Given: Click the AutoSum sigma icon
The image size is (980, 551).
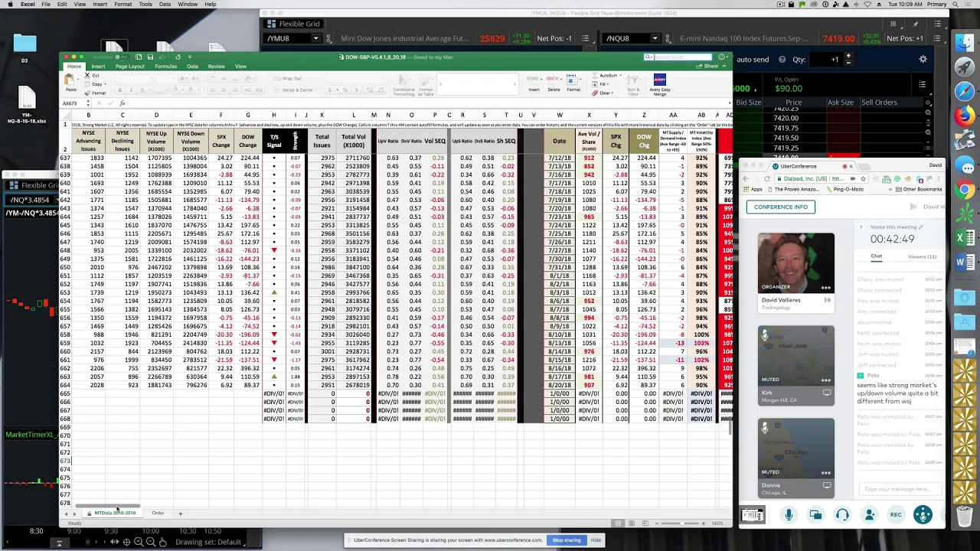Looking at the screenshot, I should (x=596, y=76).
